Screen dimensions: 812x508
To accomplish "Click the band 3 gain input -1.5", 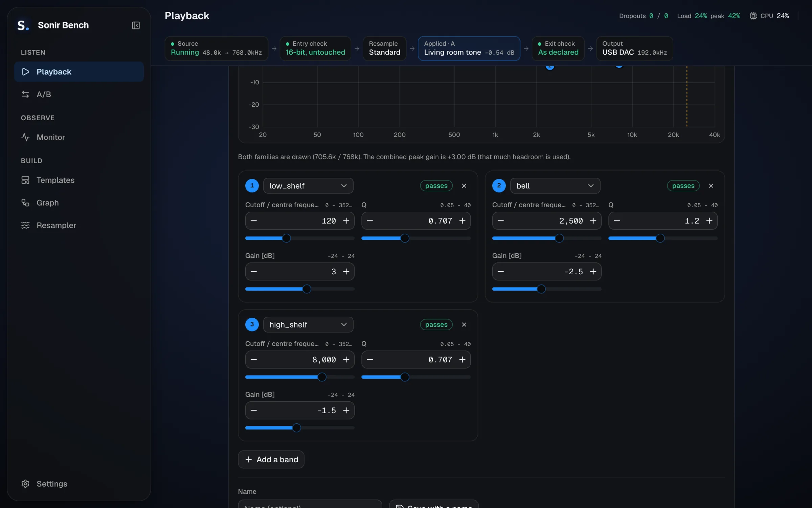I will point(300,410).
